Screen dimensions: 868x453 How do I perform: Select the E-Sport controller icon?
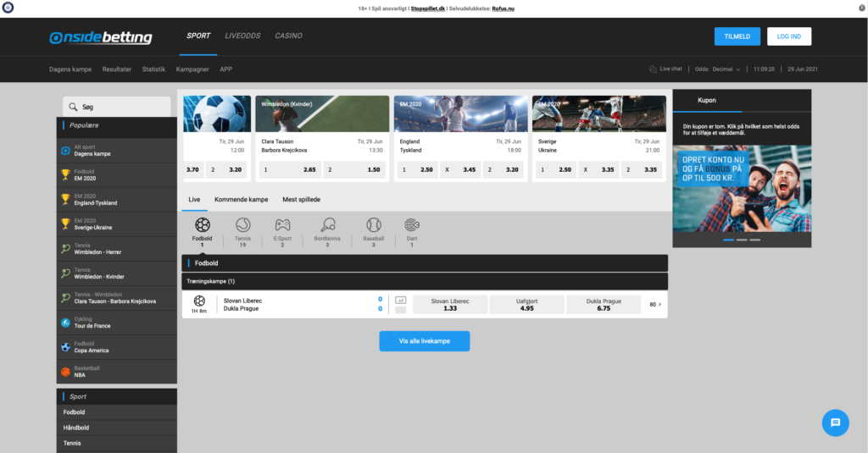click(282, 224)
